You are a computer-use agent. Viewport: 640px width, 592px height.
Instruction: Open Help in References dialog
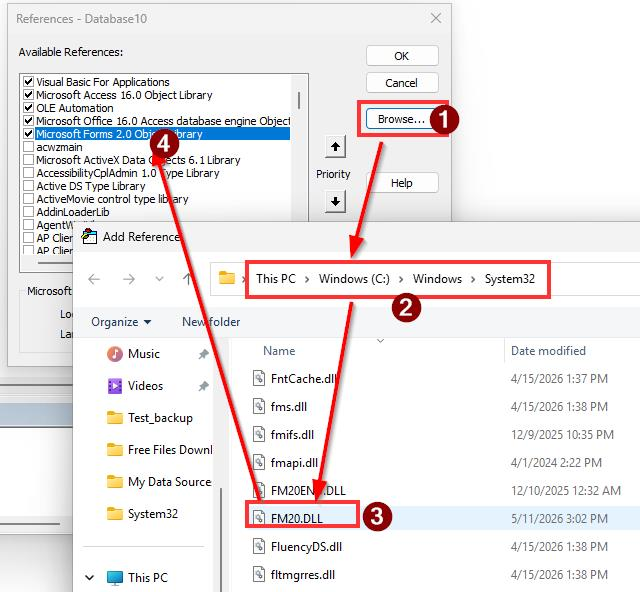pyautogui.click(x=402, y=182)
